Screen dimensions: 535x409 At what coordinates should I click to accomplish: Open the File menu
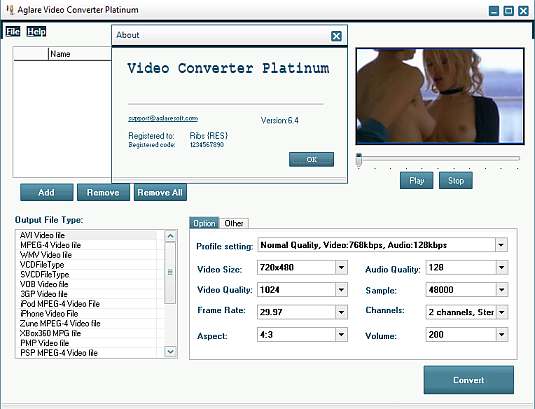pos(13,32)
